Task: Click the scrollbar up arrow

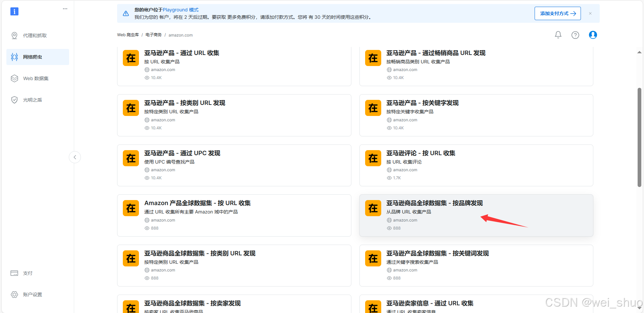Action: click(639, 52)
